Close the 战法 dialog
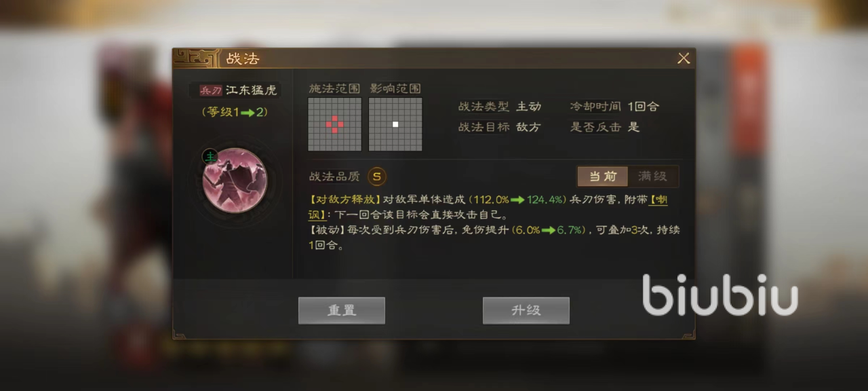The image size is (868, 391). tap(684, 58)
